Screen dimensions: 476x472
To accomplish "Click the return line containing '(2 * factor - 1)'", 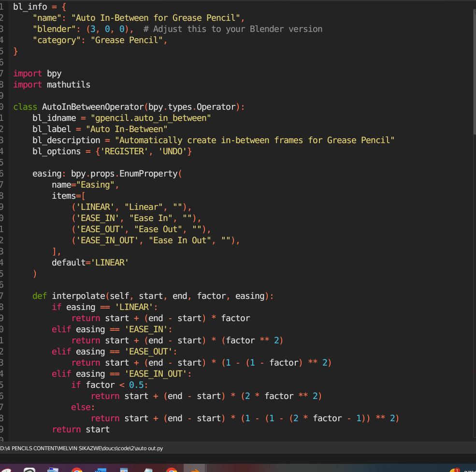I will coord(245,418).
